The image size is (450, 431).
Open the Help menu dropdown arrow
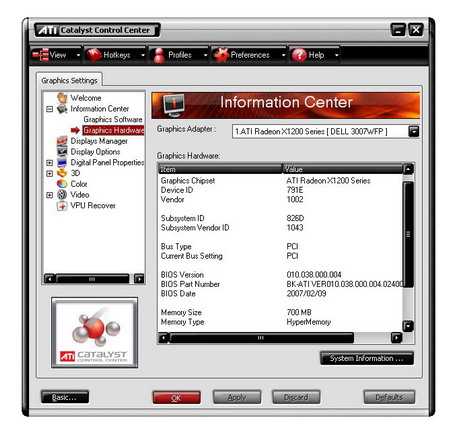coord(337,55)
